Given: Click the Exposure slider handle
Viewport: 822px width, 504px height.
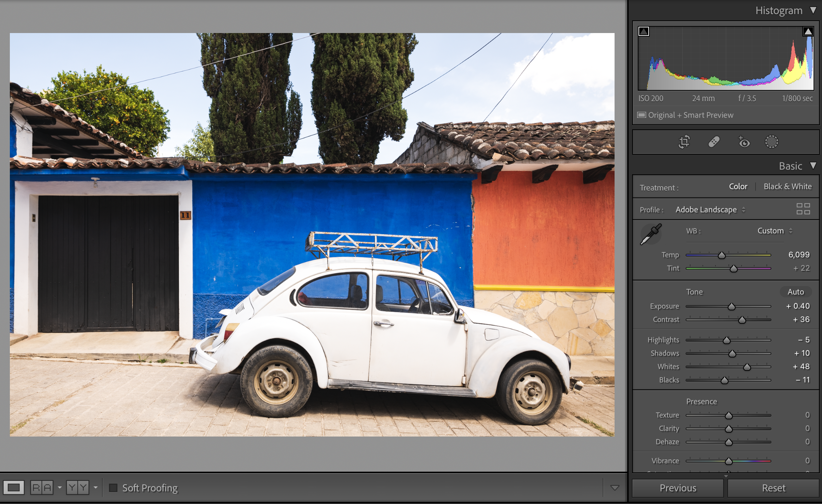Looking at the screenshot, I should point(731,307).
